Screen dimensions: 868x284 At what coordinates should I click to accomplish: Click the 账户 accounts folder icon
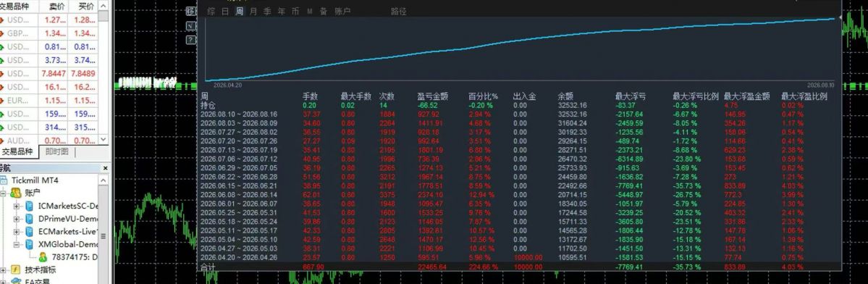click(x=17, y=193)
